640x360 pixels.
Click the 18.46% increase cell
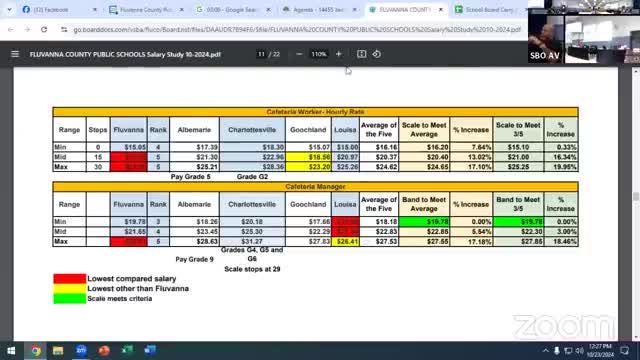(560, 242)
